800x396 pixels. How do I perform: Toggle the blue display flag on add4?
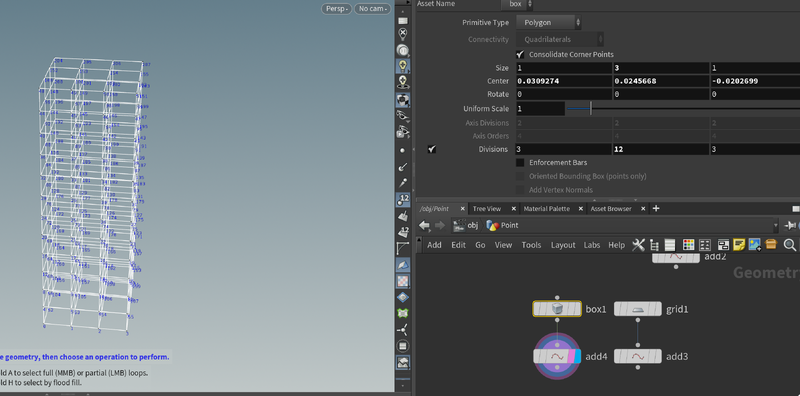(x=578, y=356)
